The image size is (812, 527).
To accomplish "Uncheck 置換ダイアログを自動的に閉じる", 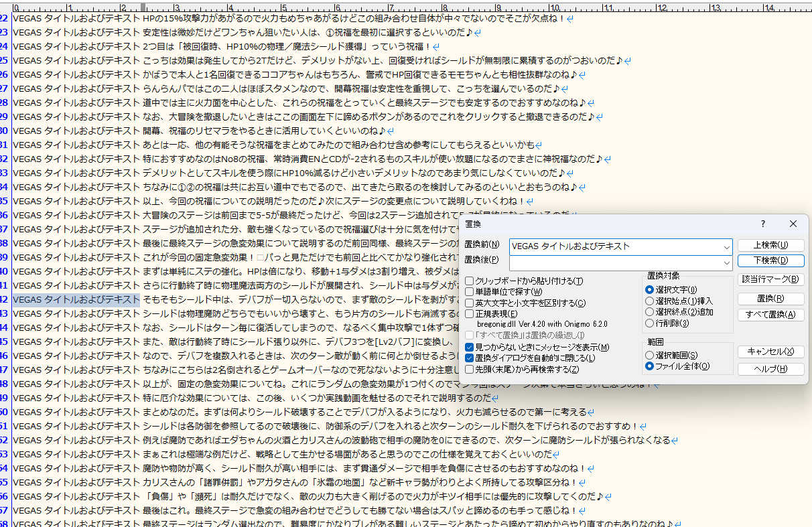I will pyautogui.click(x=530, y=358).
